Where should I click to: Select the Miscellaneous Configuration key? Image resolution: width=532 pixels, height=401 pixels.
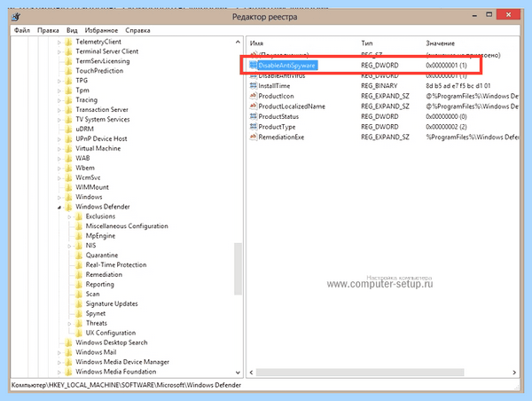[x=127, y=226]
